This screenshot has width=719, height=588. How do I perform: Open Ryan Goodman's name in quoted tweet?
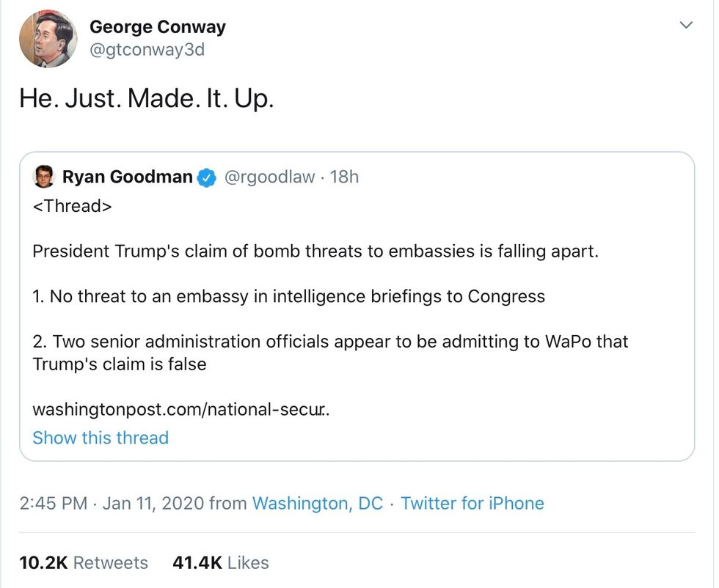coord(127,177)
